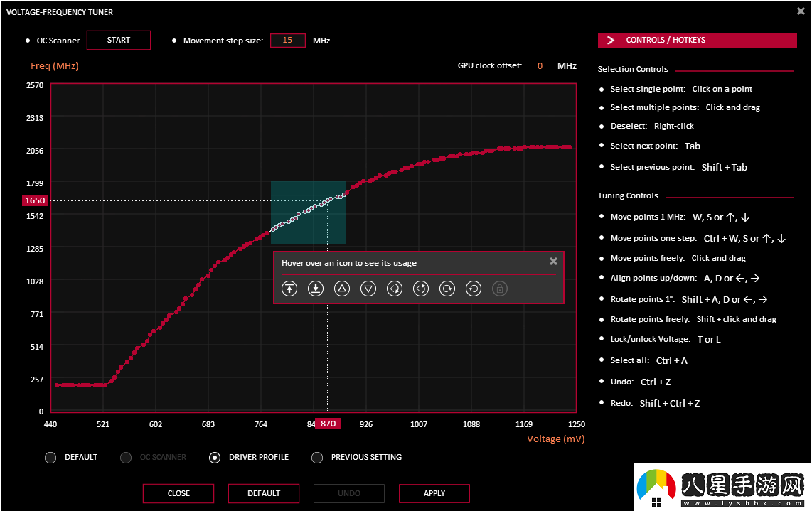Click the Movement step size input field
Image resolution: width=812 pixels, height=511 pixels.
tap(288, 41)
